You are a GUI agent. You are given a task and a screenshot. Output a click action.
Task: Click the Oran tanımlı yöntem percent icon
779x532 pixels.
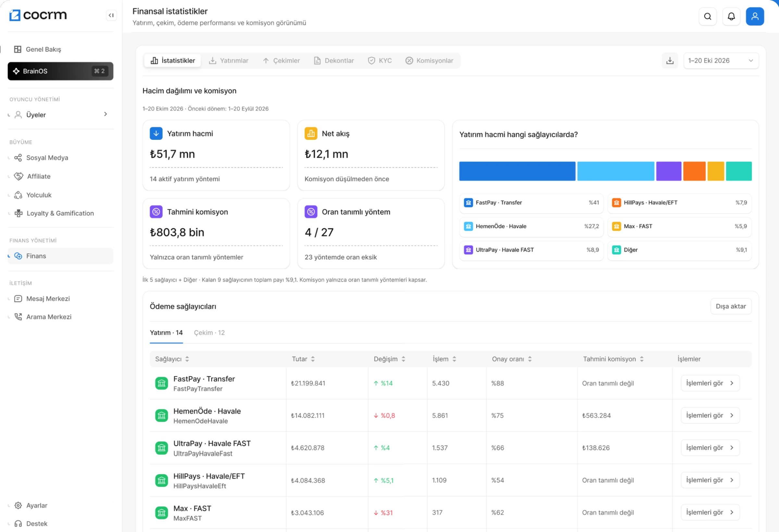311,212
